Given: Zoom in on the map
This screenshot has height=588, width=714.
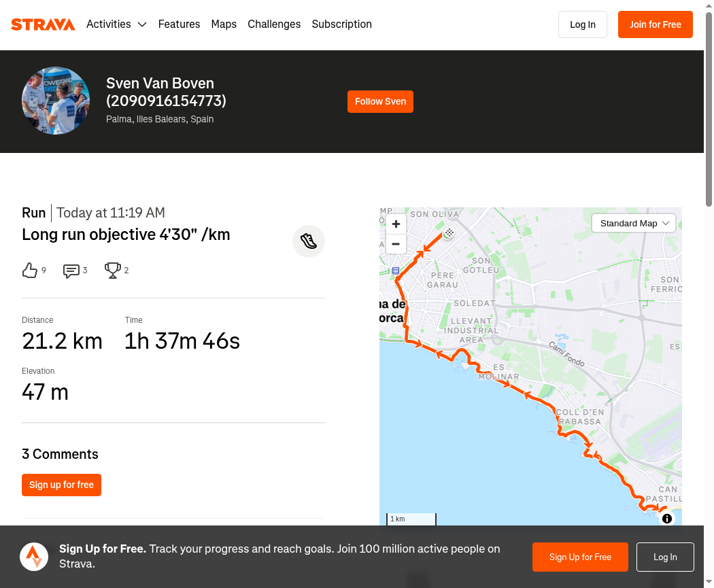Looking at the screenshot, I should 396,224.
